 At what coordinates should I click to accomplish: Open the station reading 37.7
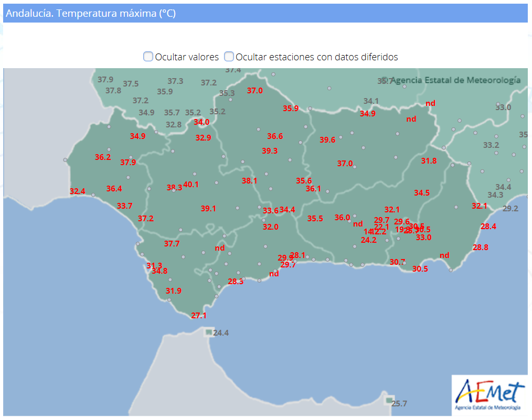[x=172, y=244]
